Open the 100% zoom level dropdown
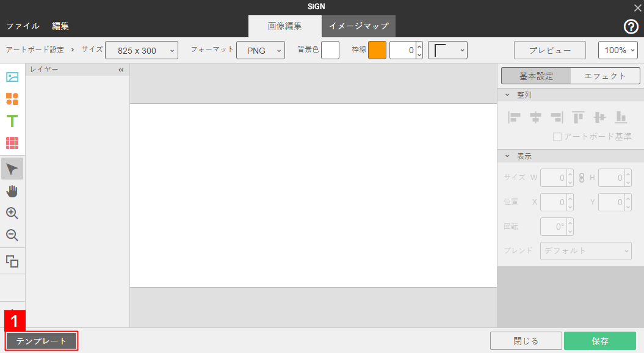This screenshot has width=644, height=353. click(x=618, y=50)
